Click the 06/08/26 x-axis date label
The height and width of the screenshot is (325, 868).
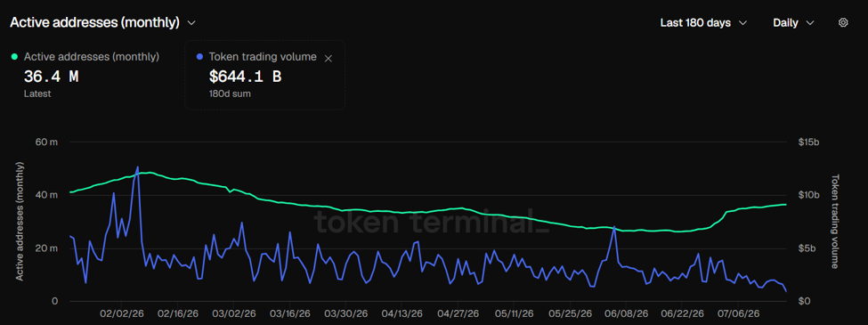(x=626, y=313)
